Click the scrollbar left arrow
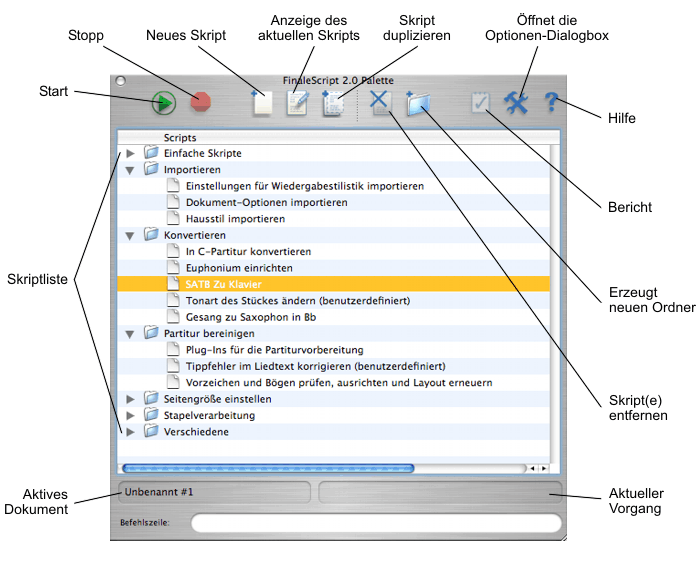 pos(532,469)
